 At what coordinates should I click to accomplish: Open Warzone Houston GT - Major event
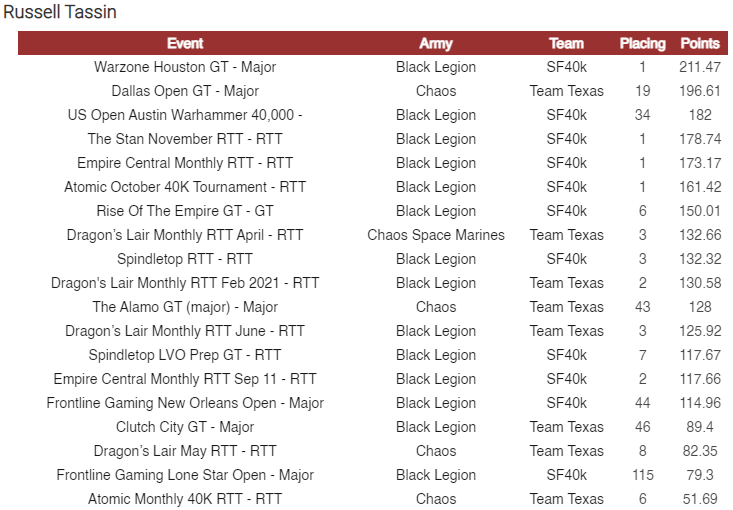[x=185, y=67]
